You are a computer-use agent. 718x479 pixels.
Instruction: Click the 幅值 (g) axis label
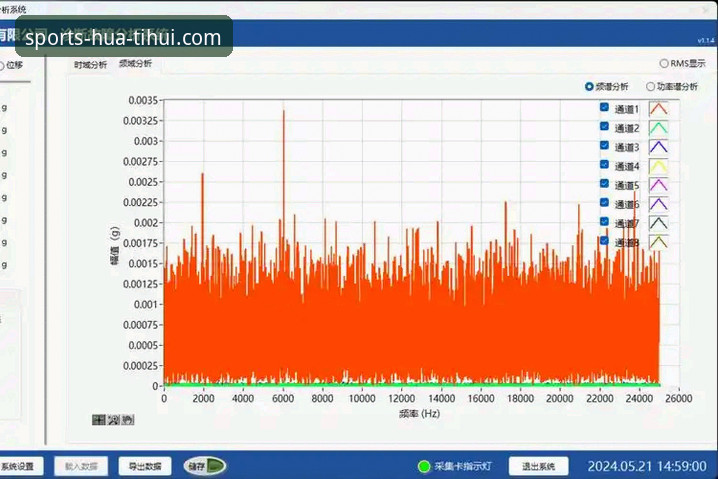(114, 245)
